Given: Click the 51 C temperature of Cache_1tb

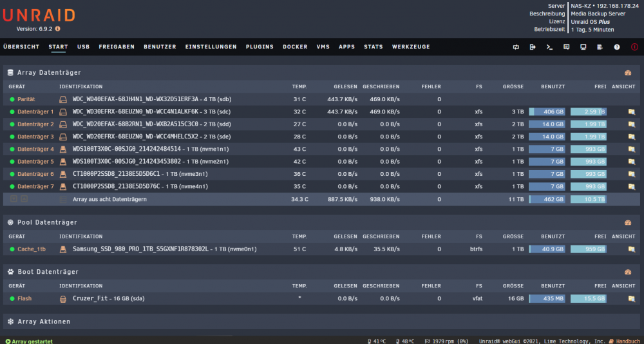Looking at the screenshot, I should 299,249.
